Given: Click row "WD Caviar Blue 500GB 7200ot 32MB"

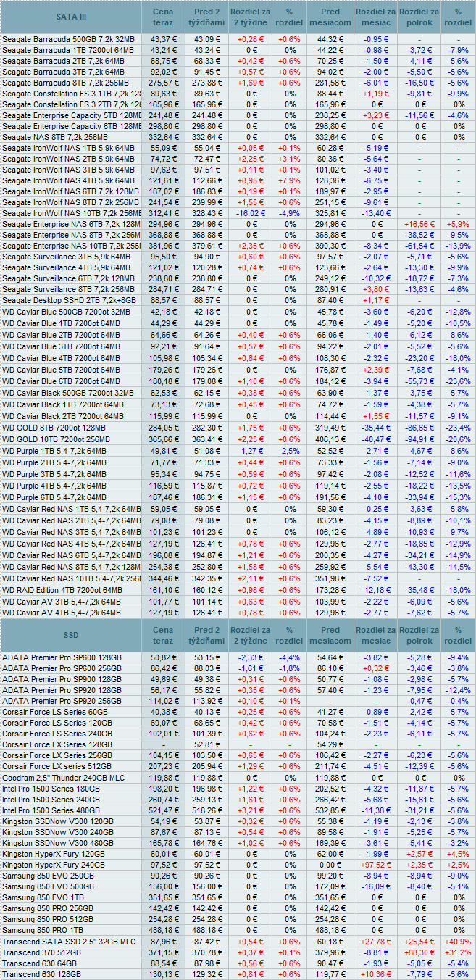Looking at the screenshot, I should [x=238, y=312].
